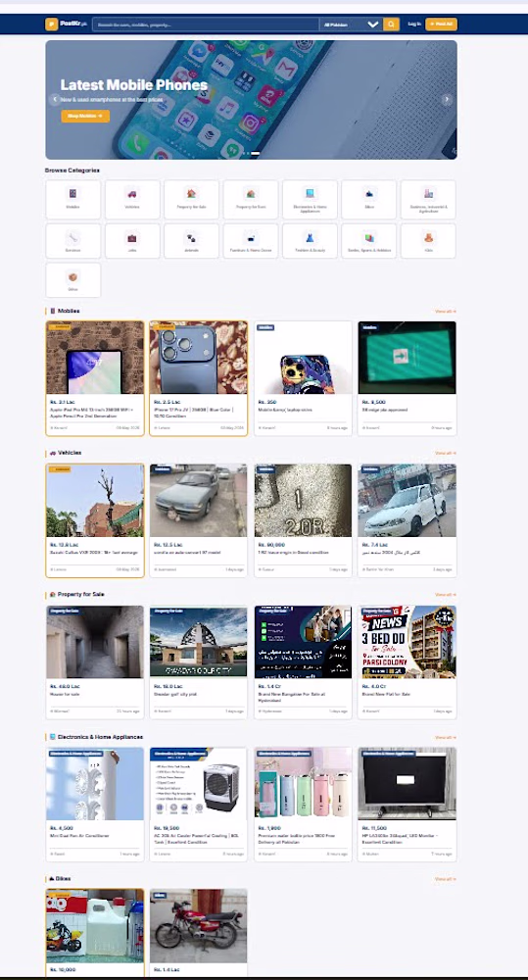
Task: Open the Property for Rent category tile
Action: [x=251, y=199]
